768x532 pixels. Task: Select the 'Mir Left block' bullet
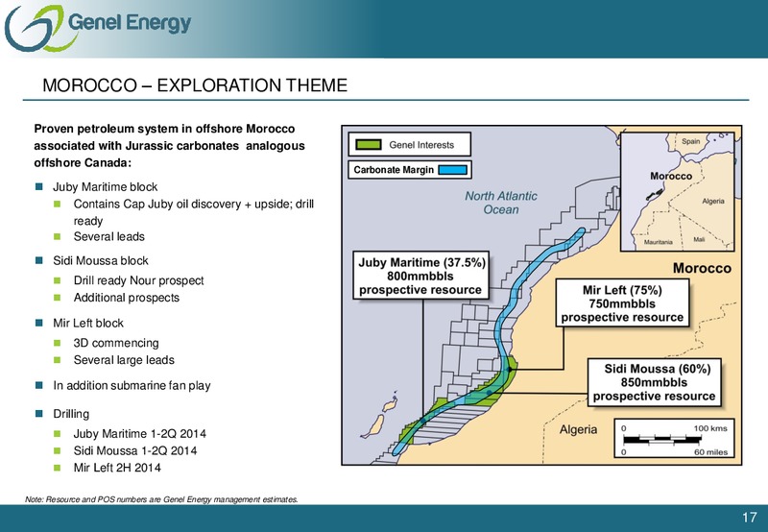click(x=88, y=324)
